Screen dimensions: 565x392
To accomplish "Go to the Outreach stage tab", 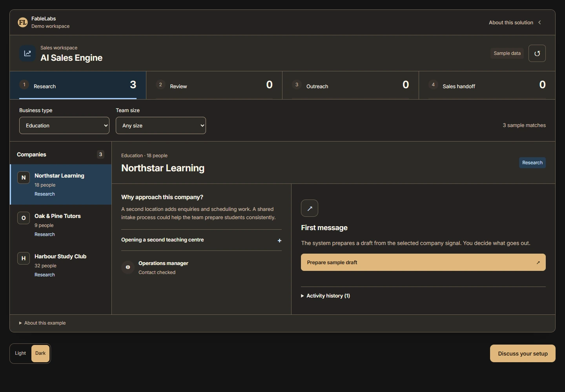I will tap(350, 85).
